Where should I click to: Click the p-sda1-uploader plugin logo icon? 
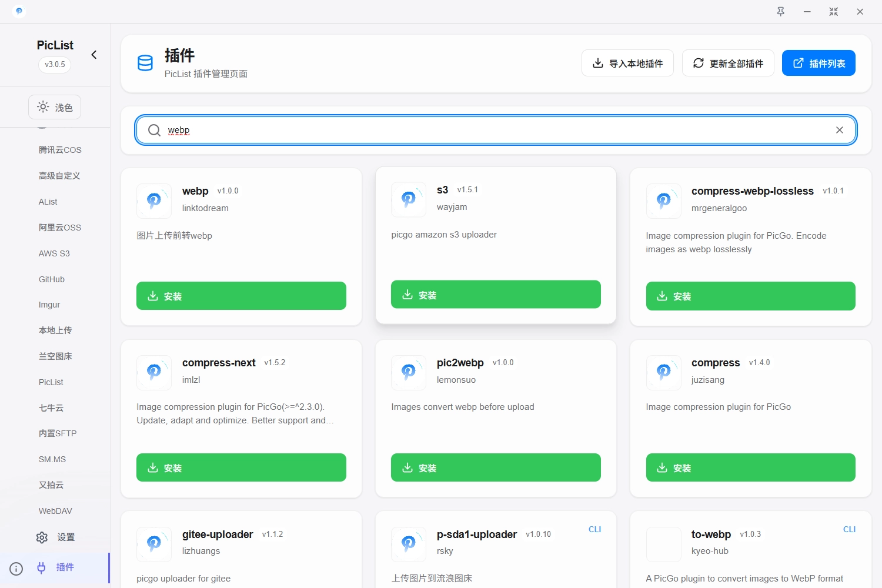[409, 544]
